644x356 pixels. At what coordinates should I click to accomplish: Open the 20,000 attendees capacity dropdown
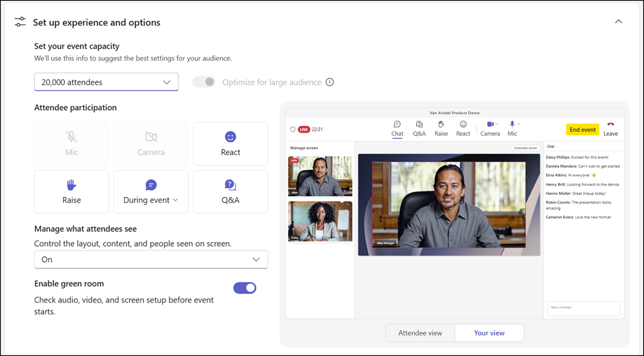(106, 82)
